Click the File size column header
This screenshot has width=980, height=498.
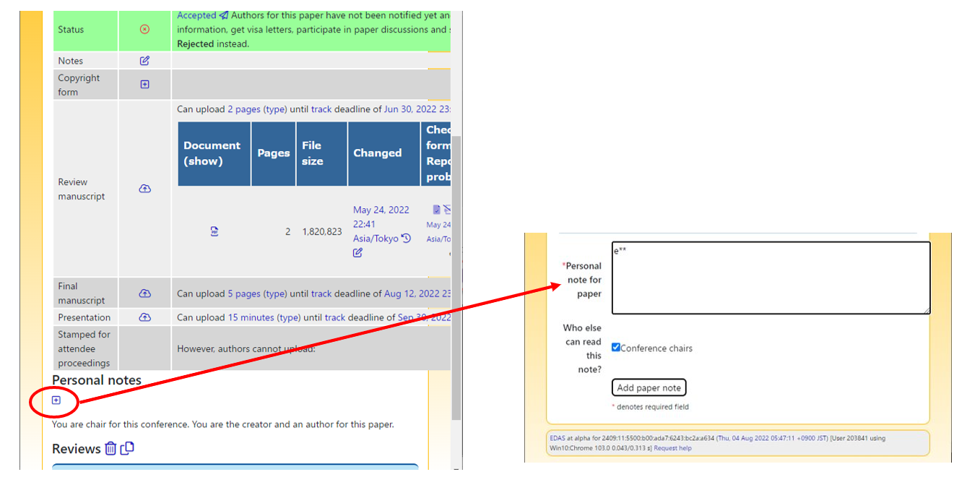[321, 153]
